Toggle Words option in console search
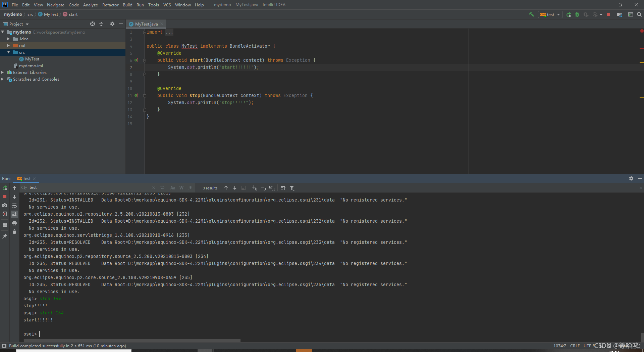The height and width of the screenshot is (352, 644). (x=181, y=188)
